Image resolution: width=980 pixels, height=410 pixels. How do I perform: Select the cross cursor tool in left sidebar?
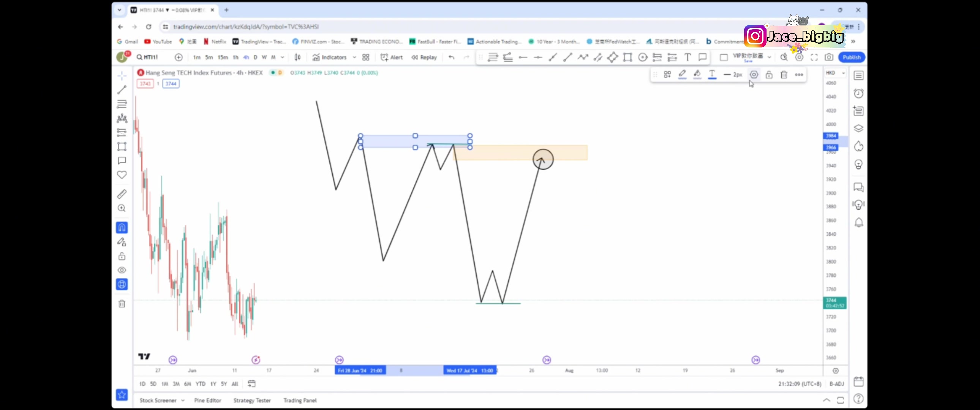pos(122,76)
